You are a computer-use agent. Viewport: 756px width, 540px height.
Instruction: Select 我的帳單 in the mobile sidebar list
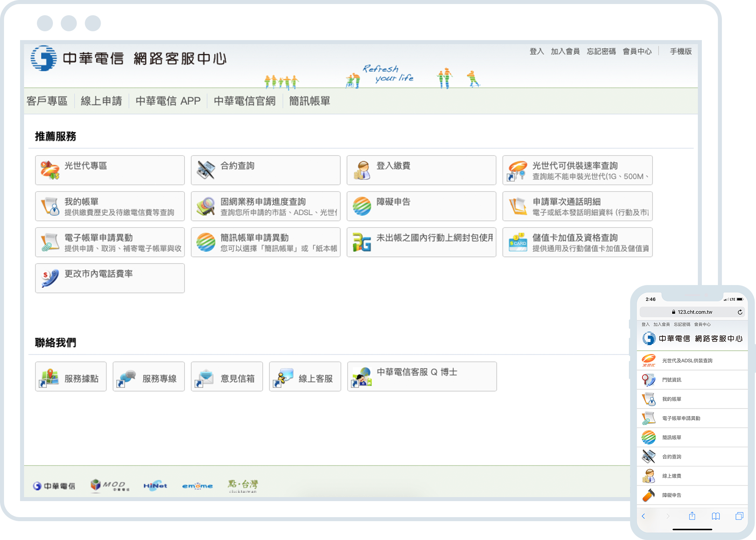tap(672, 398)
